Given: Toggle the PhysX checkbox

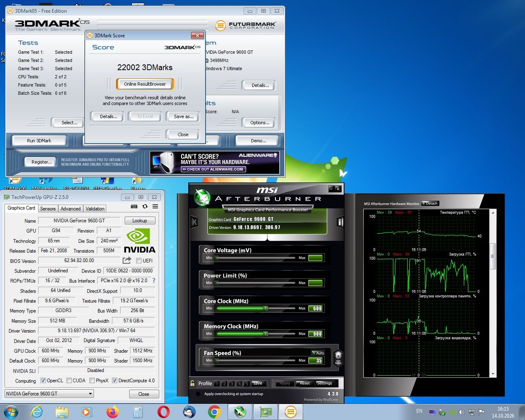Looking at the screenshot, I should [92, 381].
